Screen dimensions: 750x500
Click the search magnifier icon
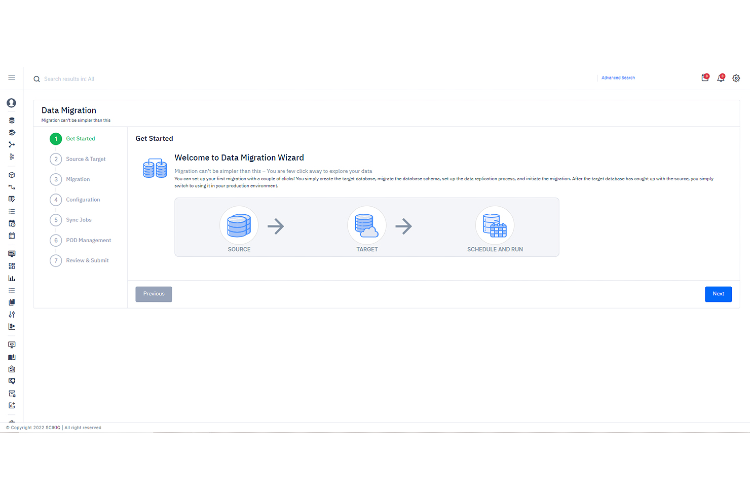36,79
